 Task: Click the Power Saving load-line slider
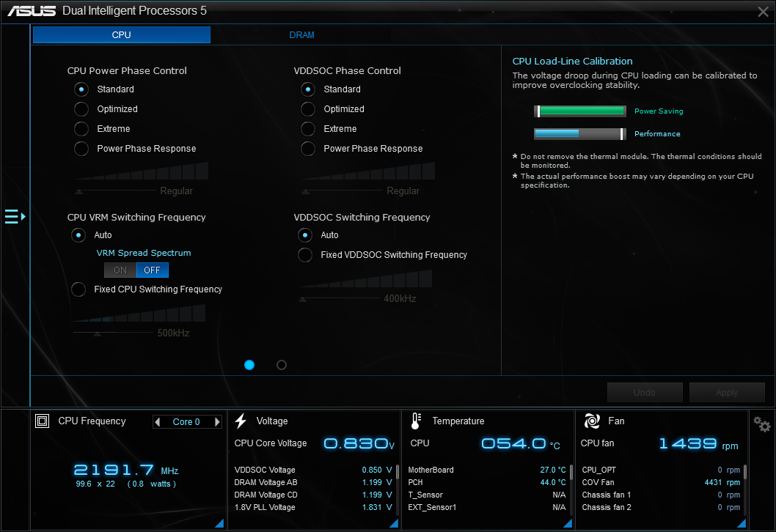pos(580,111)
